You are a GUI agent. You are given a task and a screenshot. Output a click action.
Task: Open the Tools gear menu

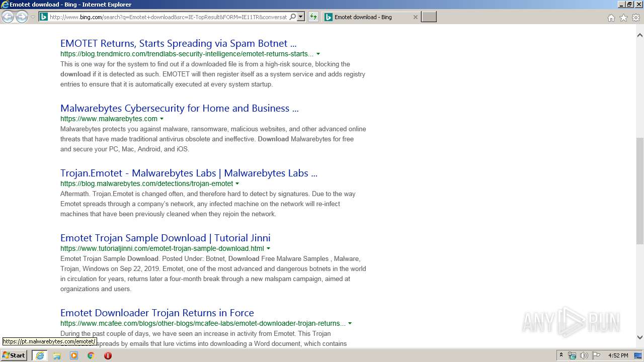pos(636,18)
